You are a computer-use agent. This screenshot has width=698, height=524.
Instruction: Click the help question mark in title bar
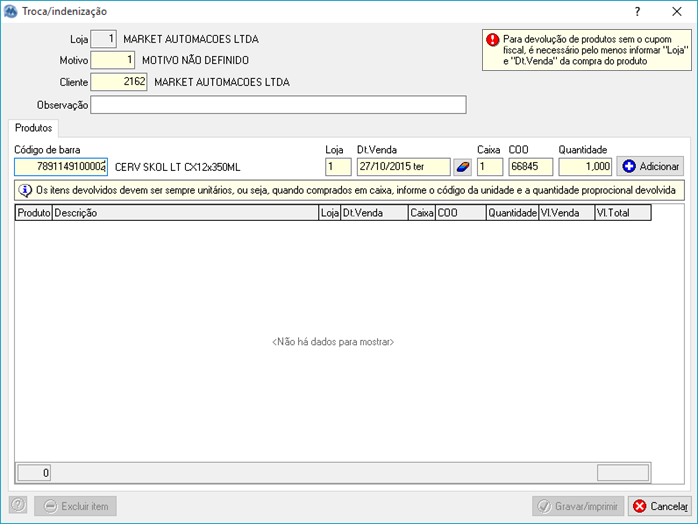637,12
